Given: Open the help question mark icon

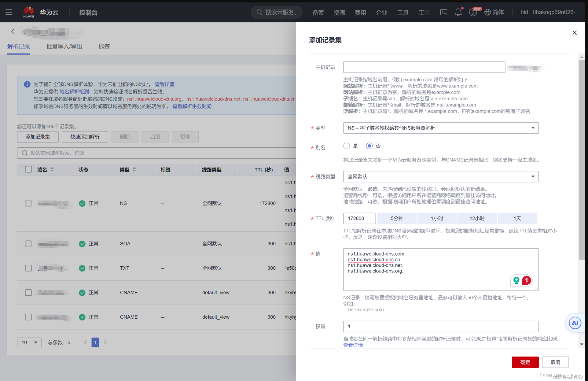Looking at the screenshot, I should (x=473, y=13).
